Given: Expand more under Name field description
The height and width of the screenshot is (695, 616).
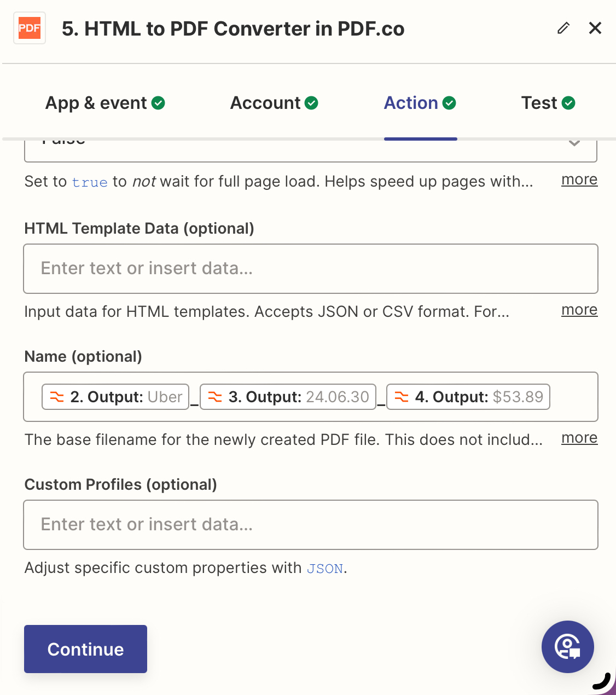Looking at the screenshot, I should coord(579,438).
